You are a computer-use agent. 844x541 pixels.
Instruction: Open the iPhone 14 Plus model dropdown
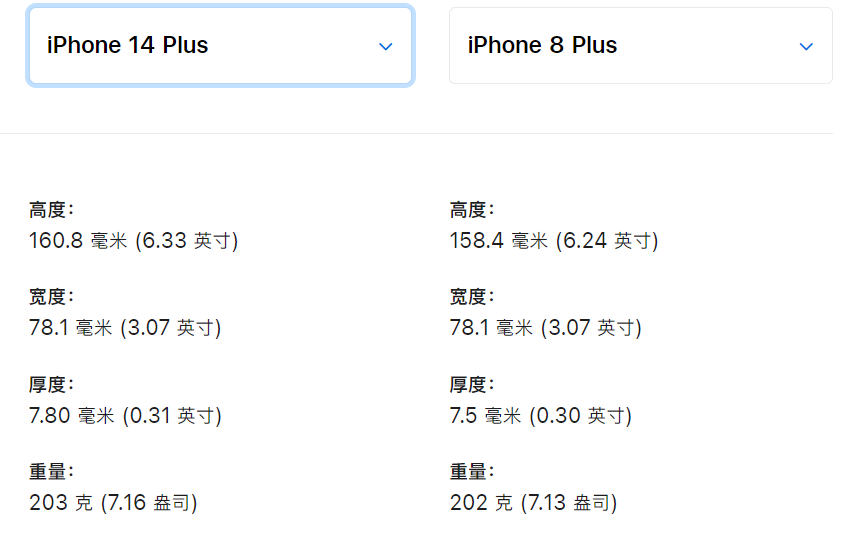(220, 45)
